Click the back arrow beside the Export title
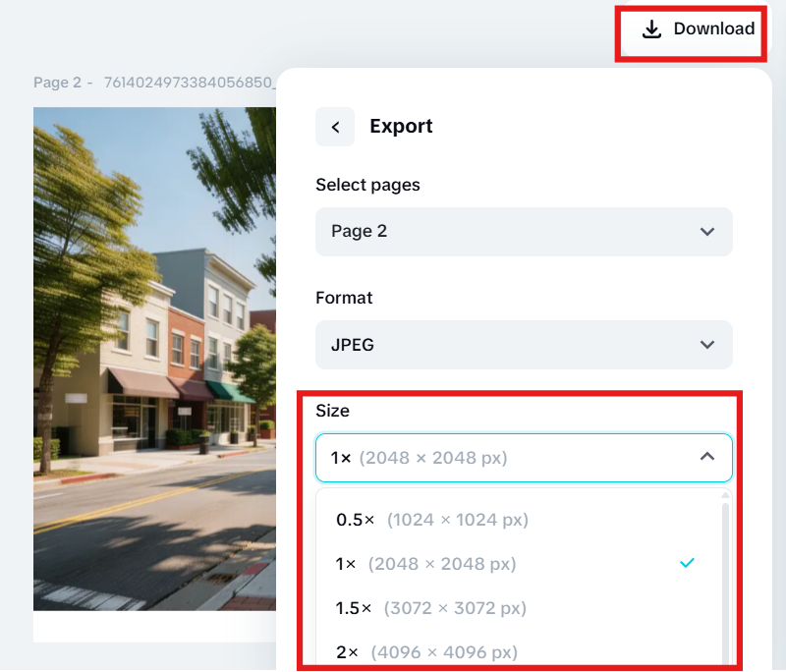The image size is (786, 672). pos(335,127)
